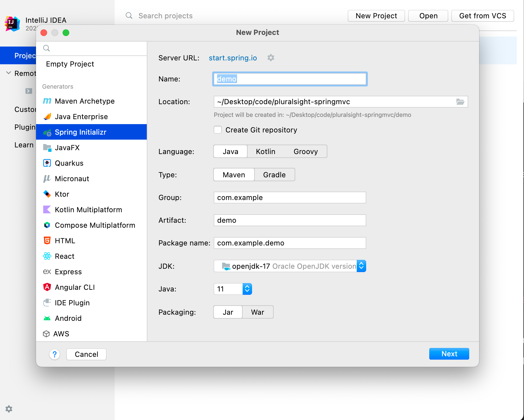Click the Cancel button
The width and height of the screenshot is (524, 420).
(x=86, y=354)
